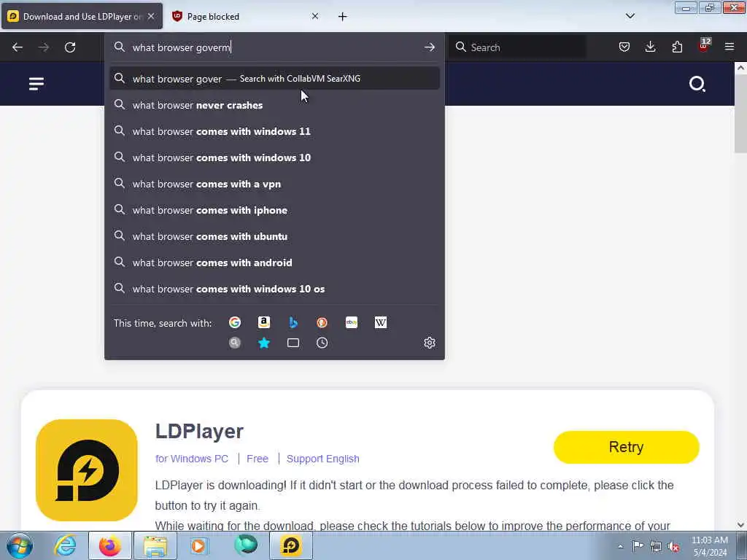This screenshot has width=747, height=560.
Task: Show hidden tray icons arrow
Action: pos(621,547)
